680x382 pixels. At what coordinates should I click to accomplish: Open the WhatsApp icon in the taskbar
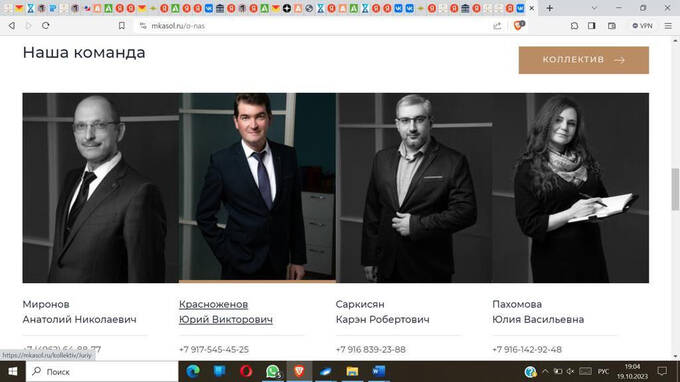pyautogui.click(x=273, y=372)
